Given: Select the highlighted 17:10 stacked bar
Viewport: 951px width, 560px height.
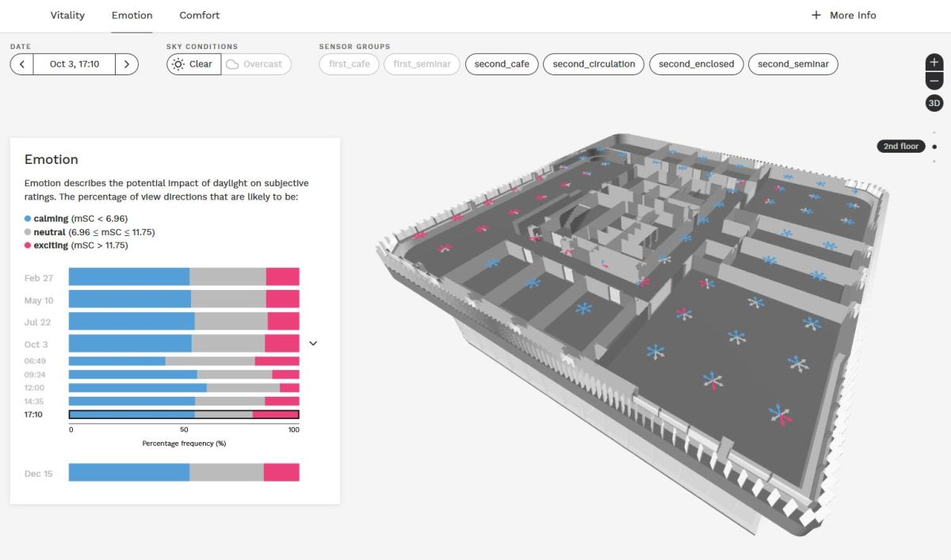Looking at the screenshot, I should point(184,413).
